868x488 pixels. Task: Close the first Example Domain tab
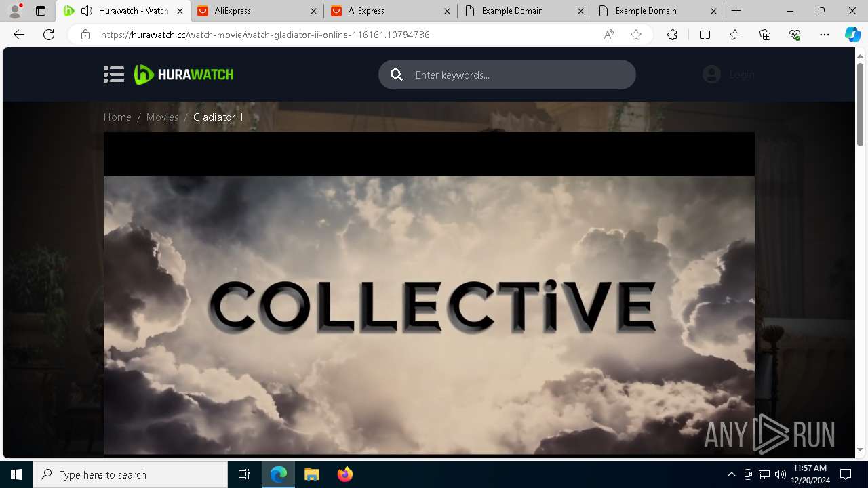pyautogui.click(x=580, y=11)
